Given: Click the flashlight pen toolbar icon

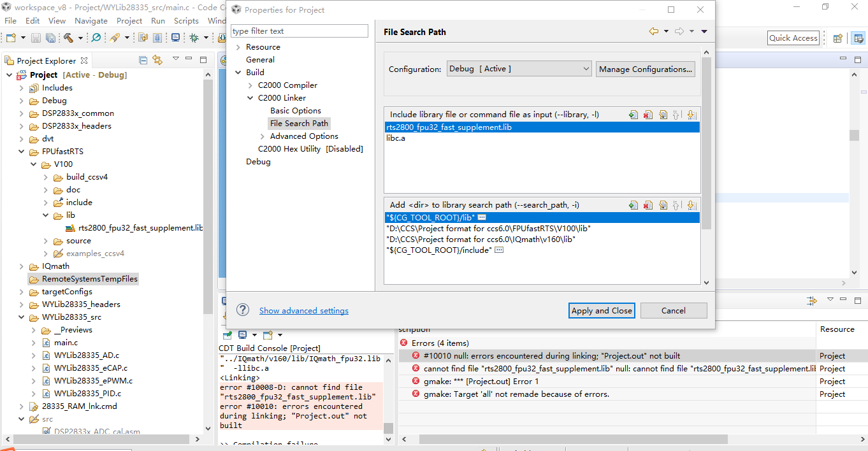Looking at the screenshot, I should coord(115,38).
